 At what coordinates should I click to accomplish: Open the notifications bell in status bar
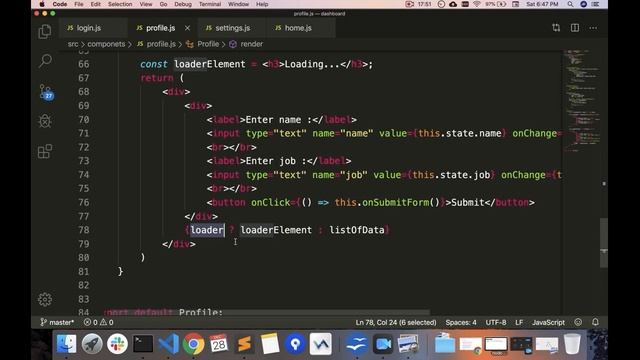[596, 322]
